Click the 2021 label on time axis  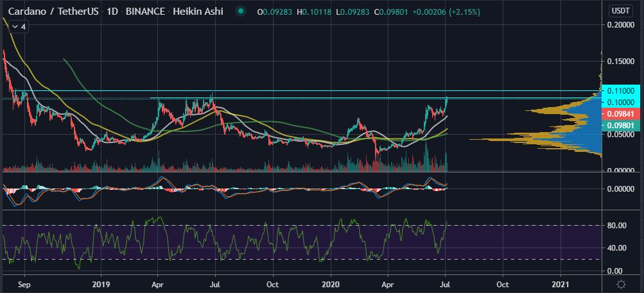pyautogui.click(x=561, y=284)
